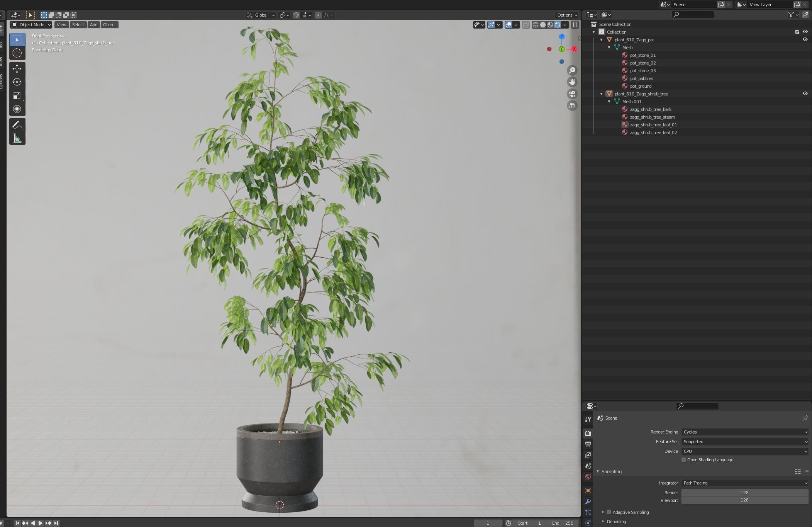Open the Object Mode dropdown
Screen dimensions: 812x527
point(31,25)
